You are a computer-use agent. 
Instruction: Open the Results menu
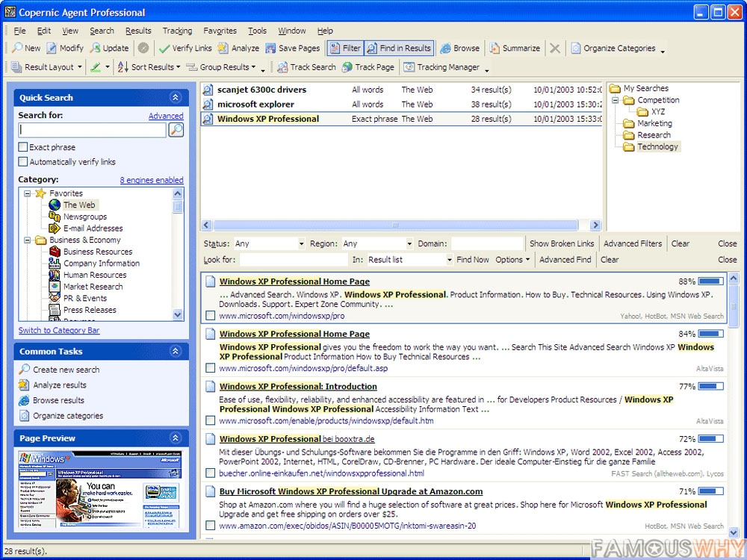[138, 31]
